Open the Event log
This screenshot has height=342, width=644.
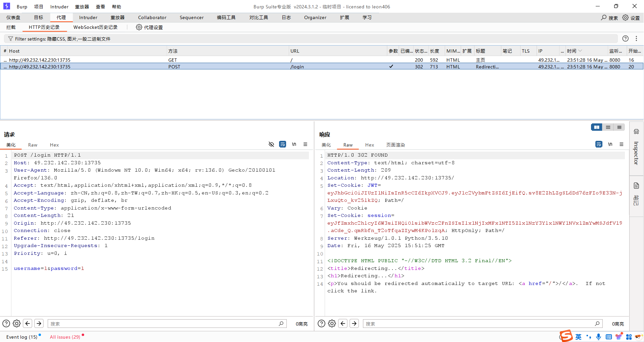click(22, 337)
